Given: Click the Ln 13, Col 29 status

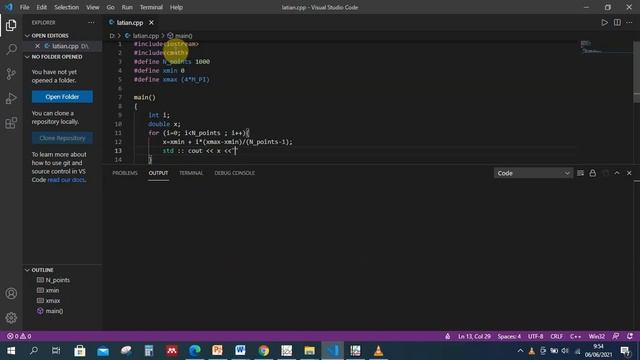Looking at the screenshot, I should click(474, 336).
